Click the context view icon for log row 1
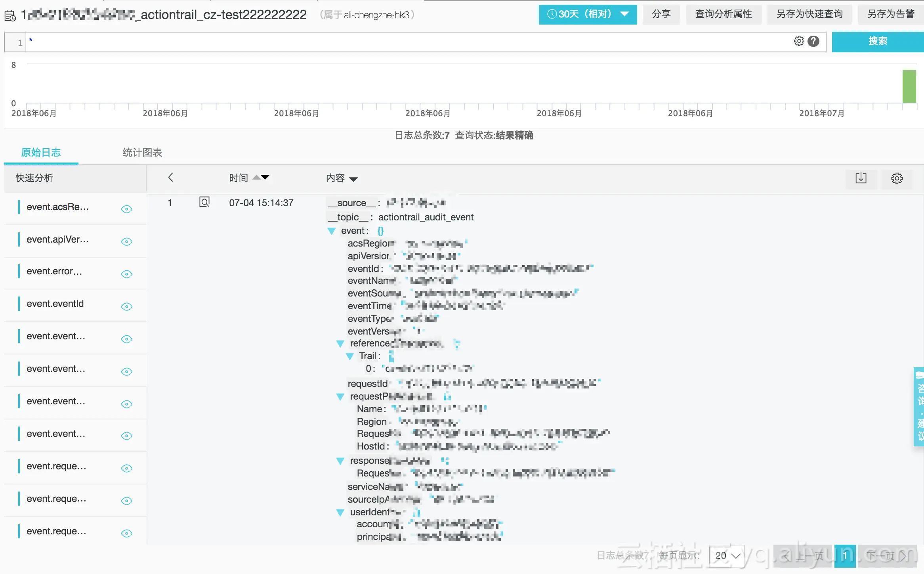The height and width of the screenshot is (574, 924). pos(204,203)
